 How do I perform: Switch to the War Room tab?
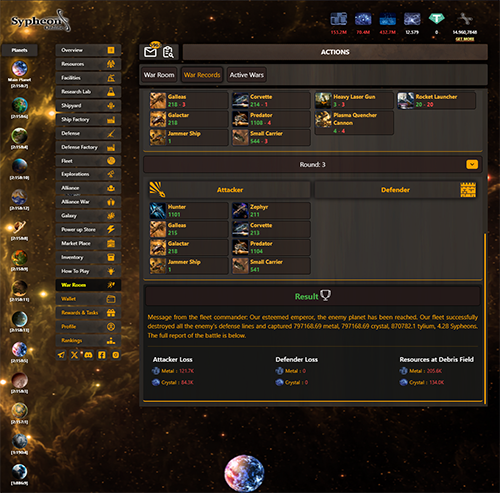pyautogui.click(x=159, y=75)
